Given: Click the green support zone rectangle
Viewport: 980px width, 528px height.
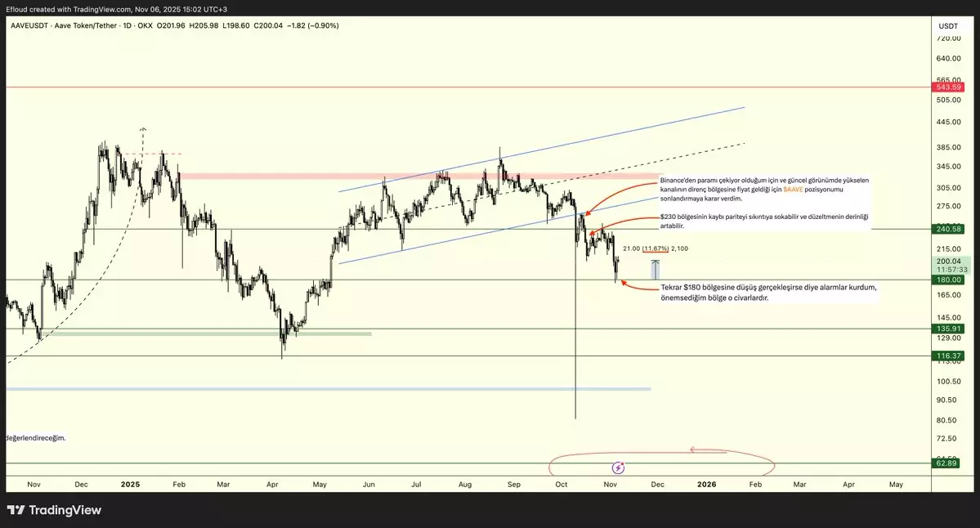Looking at the screenshot, I should coord(204,333).
